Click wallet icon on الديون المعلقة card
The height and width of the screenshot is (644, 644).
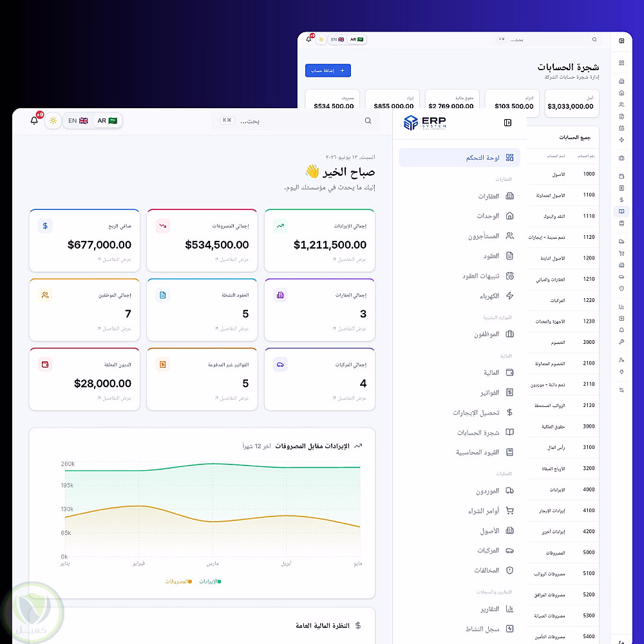pyautogui.click(x=45, y=365)
